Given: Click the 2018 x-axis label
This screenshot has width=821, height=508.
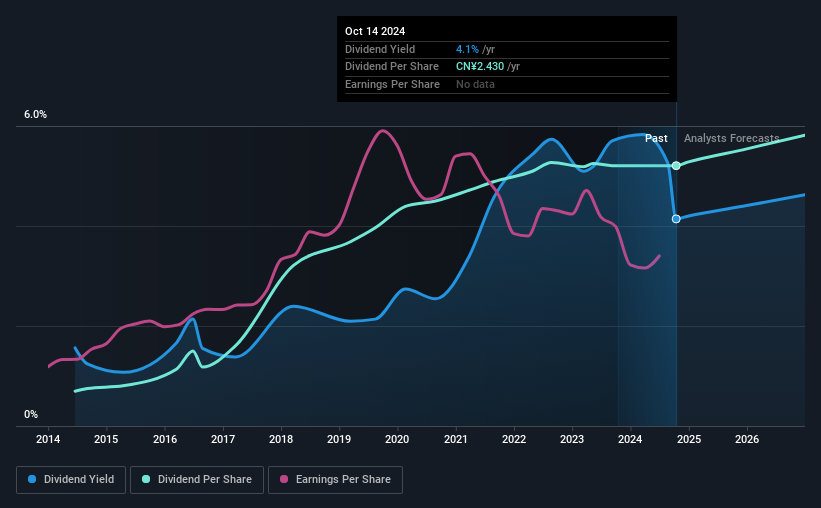Looking at the screenshot, I should (x=281, y=439).
